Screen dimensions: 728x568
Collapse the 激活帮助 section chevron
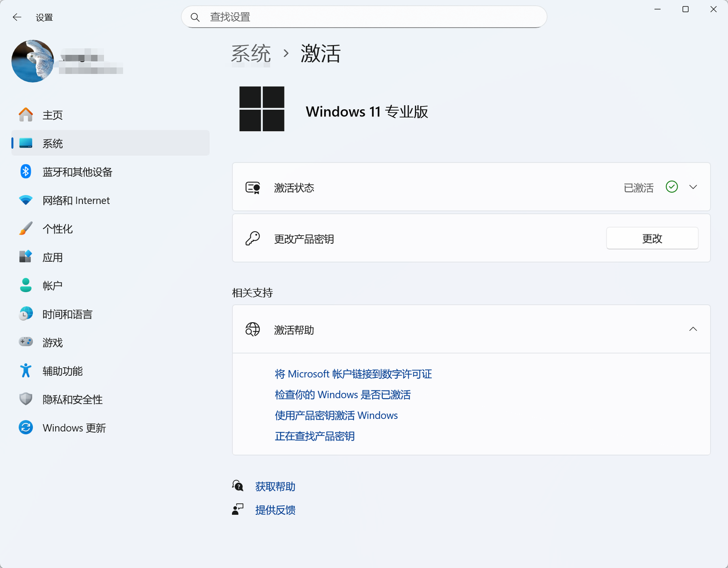pyautogui.click(x=693, y=329)
